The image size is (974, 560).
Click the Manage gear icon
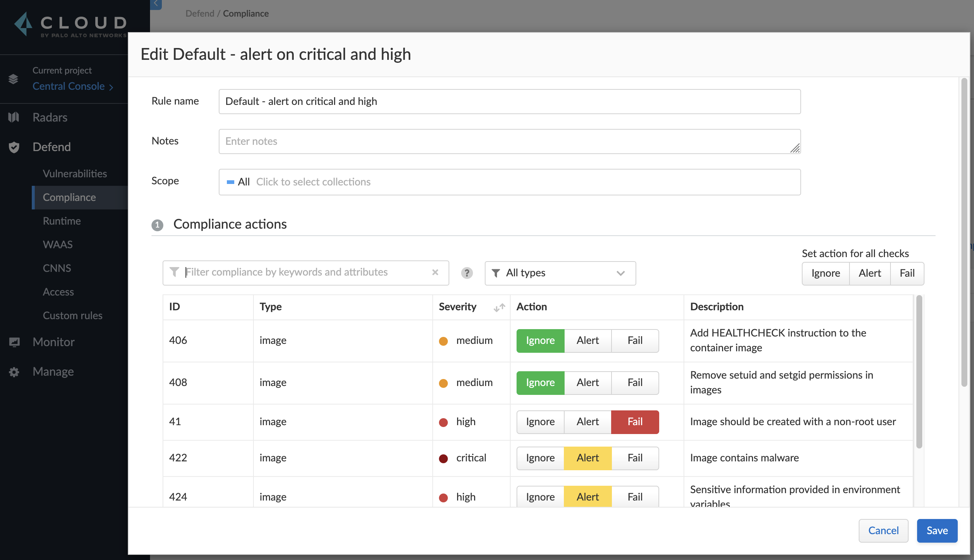click(14, 372)
